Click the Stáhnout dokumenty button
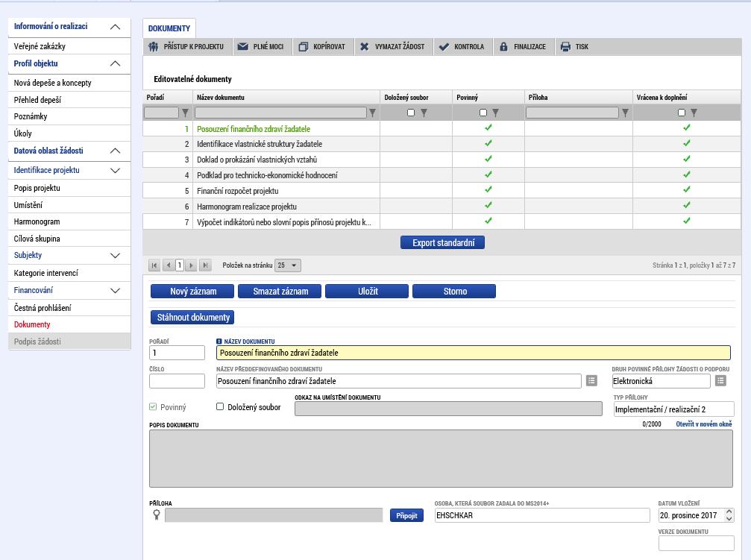 pos(192,318)
